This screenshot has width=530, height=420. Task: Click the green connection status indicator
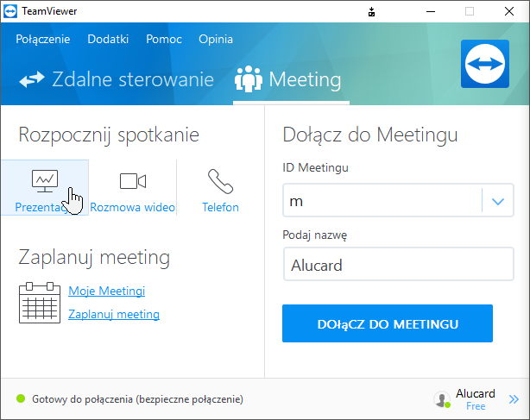21,399
